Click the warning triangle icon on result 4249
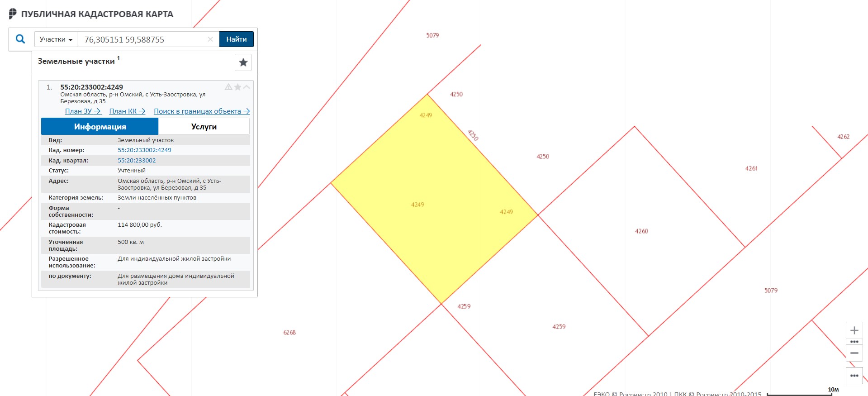 (x=228, y=87)
